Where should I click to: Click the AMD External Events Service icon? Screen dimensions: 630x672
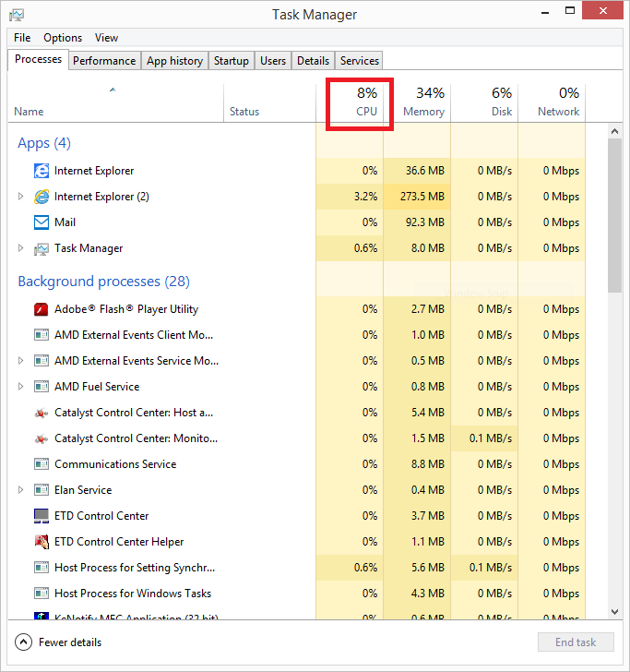(42, 361)
